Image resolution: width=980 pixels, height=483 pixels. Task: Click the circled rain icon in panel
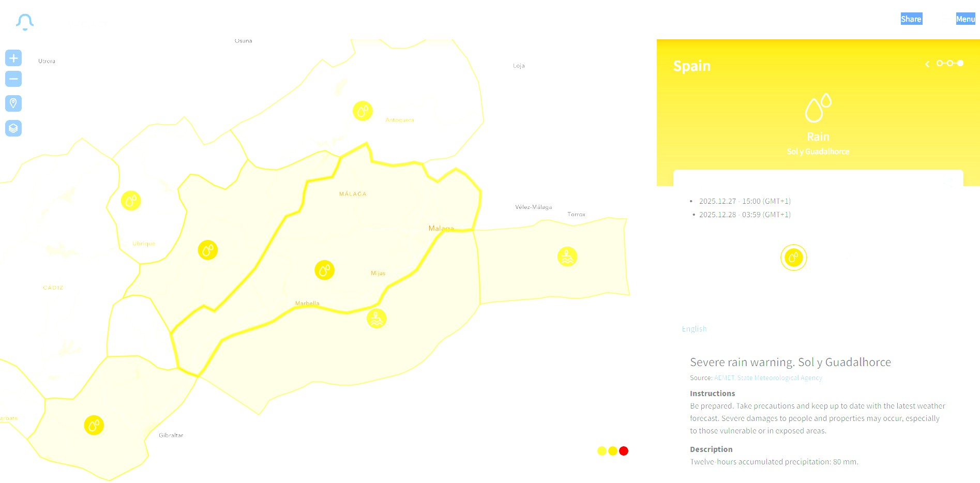(x=793, y=258)
